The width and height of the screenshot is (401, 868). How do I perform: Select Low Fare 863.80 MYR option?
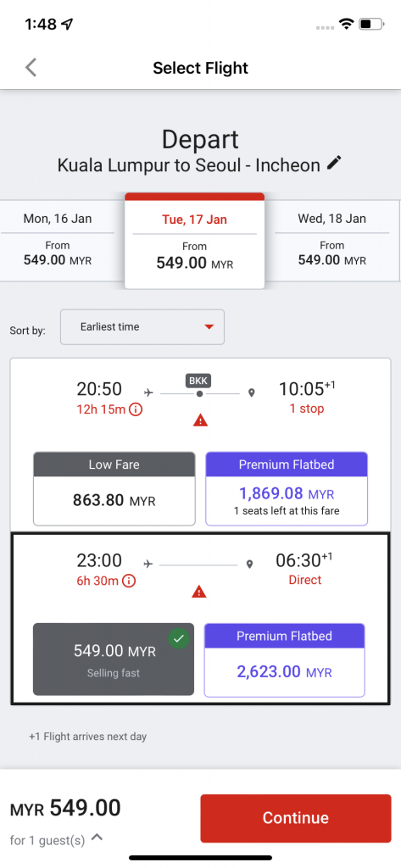pos(114,488)
